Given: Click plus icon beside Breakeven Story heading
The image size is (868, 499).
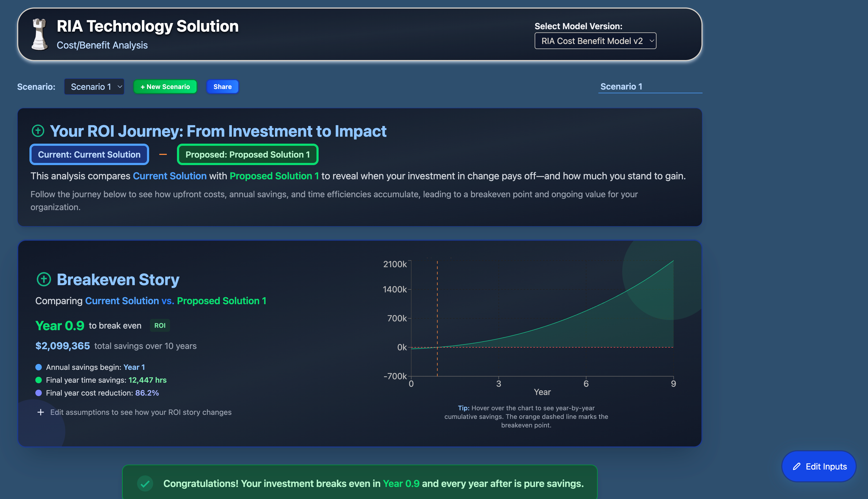Looking at the screenshot, I should [x=44, y=279].
